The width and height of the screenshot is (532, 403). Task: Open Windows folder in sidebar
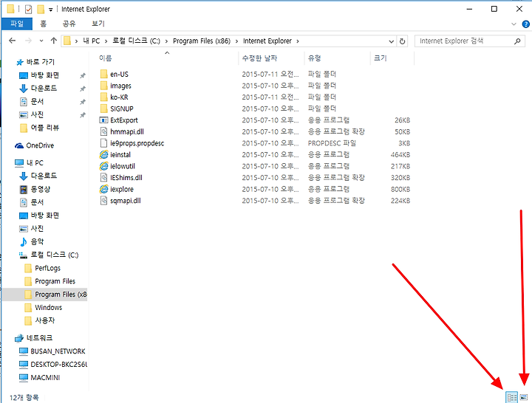tap(49, 308)
